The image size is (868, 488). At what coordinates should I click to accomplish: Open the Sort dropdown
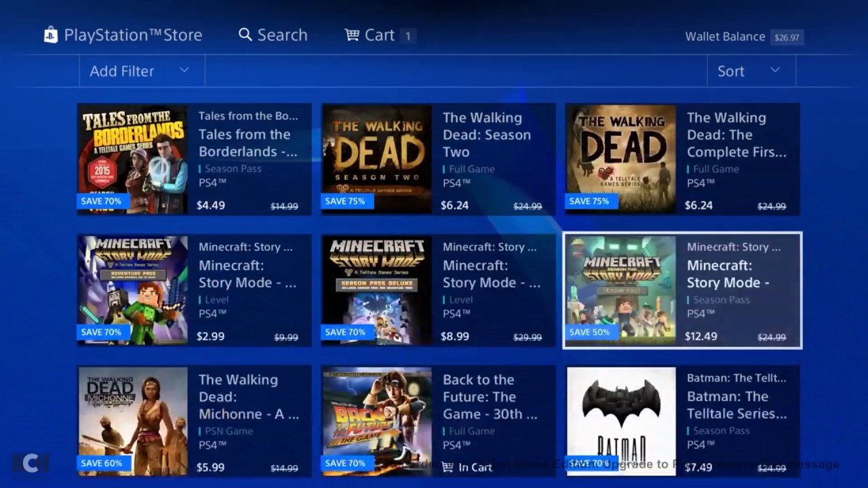pos(751,71)
